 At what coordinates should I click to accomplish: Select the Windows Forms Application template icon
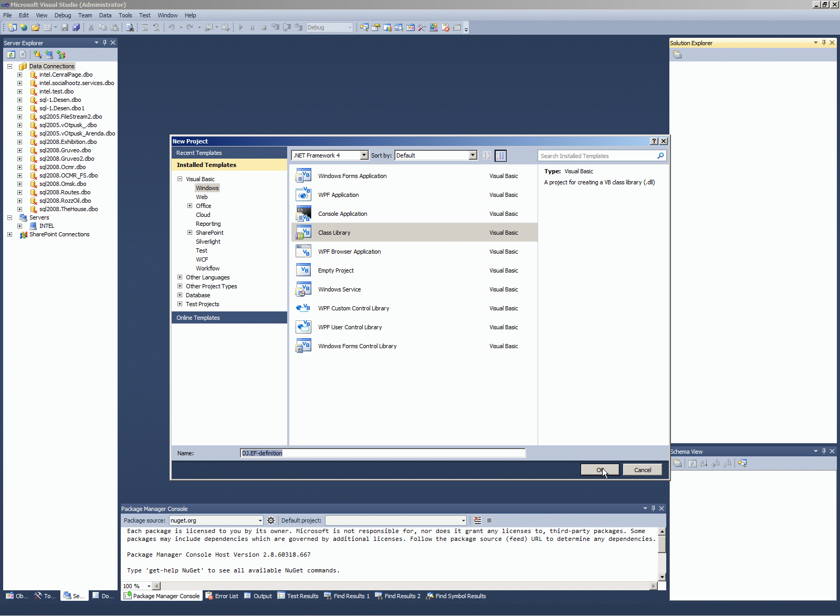pos(303,176)
